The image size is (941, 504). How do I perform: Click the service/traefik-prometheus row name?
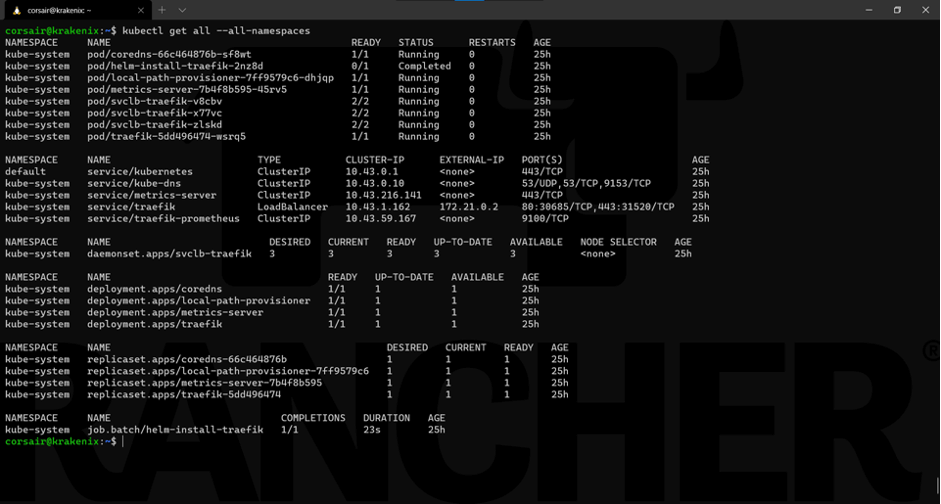pos(163,218)
